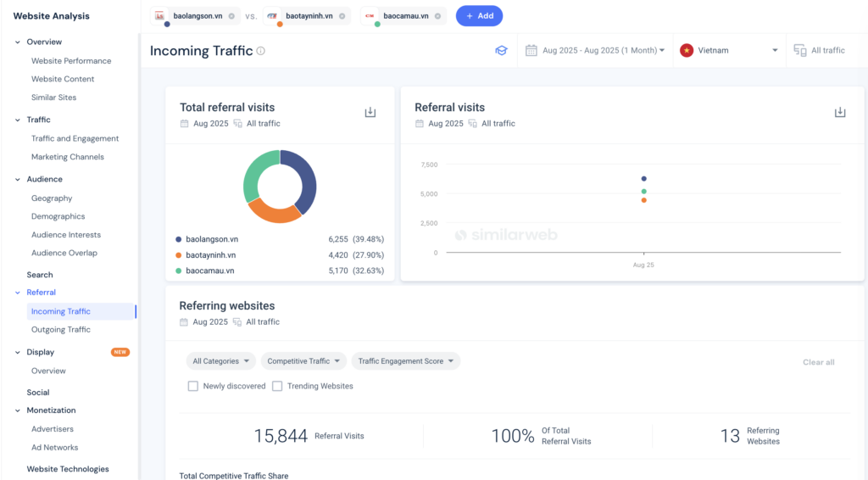Image resolution: width=868 pixels, height=480 pixels.
Task: Click the baolangson.vn site favicon
Action: [x=159, y=16]
